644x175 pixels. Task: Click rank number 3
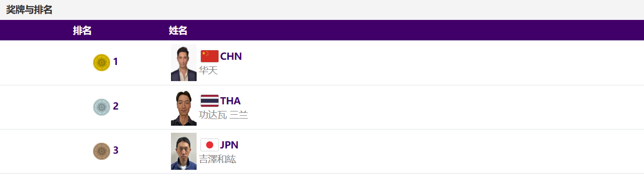pyautogui.click(x=115, y=150)
